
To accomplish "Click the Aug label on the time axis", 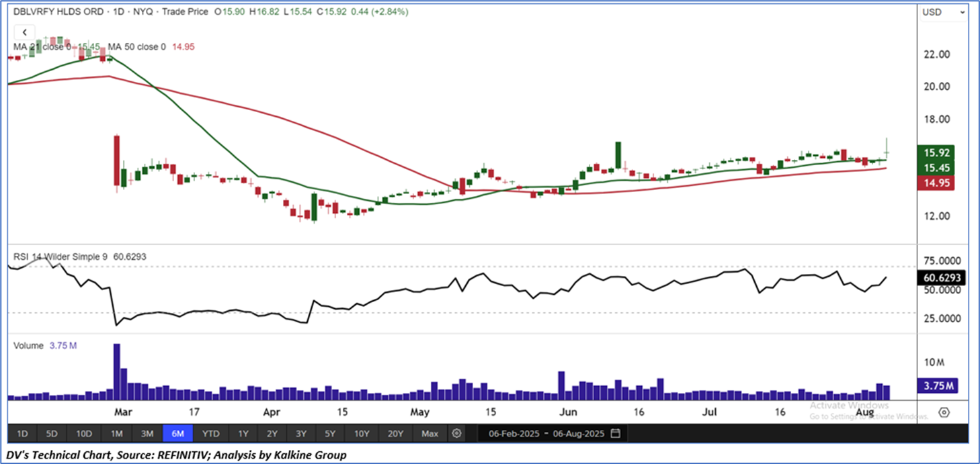I will click(x=866, y=412).
